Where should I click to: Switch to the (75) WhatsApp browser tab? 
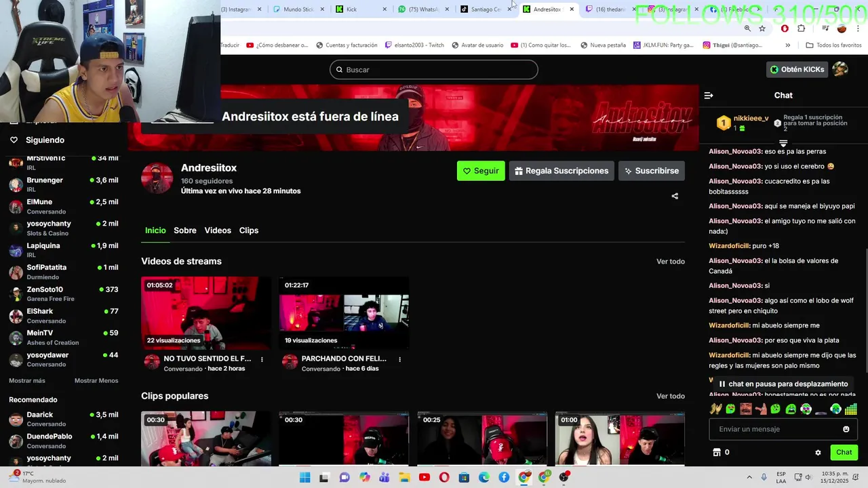(x=423, y=9)
